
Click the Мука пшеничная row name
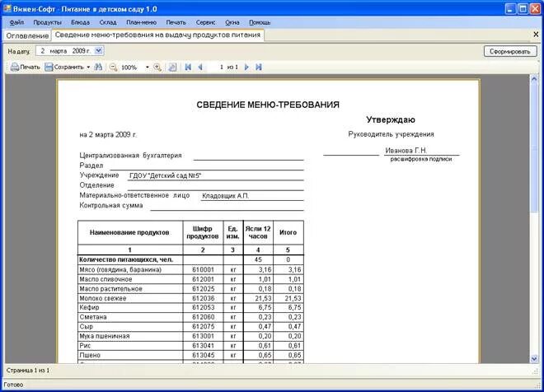tap(105, 336)
